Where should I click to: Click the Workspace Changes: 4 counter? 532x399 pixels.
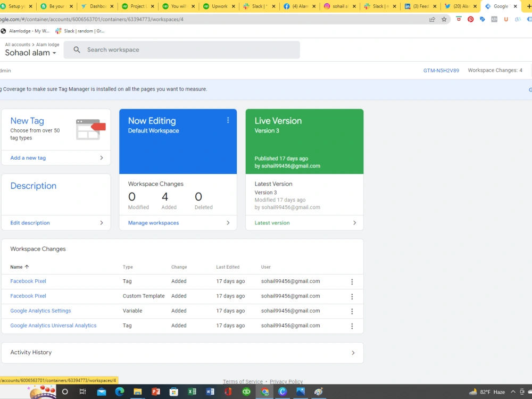pyautogui.click(x=495, y=70)
